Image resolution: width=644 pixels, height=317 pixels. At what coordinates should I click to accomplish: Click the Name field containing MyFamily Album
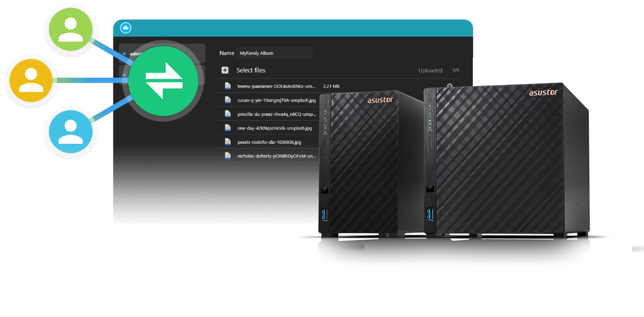(x=275, y=53)
